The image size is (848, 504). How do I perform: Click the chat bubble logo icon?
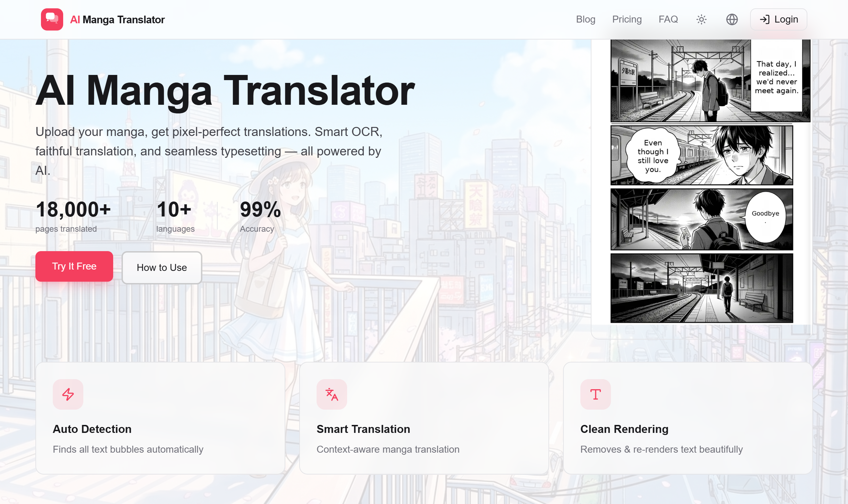(52, 19)
